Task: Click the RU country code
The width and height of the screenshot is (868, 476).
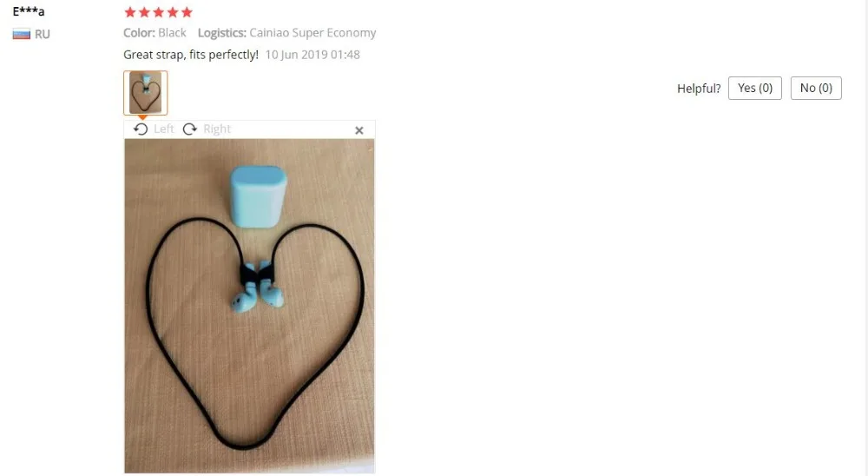Action: tap(42, 35)
